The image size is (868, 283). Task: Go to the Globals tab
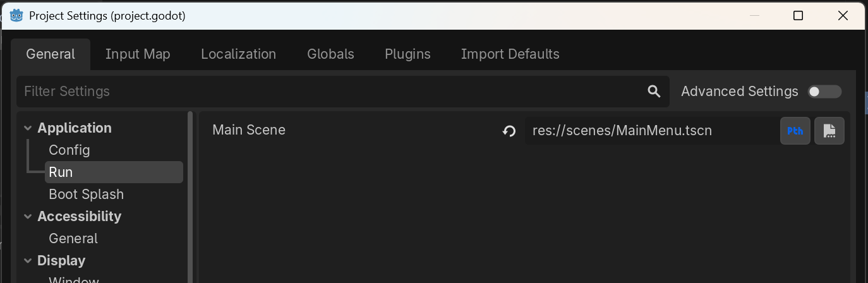point(330,54)
